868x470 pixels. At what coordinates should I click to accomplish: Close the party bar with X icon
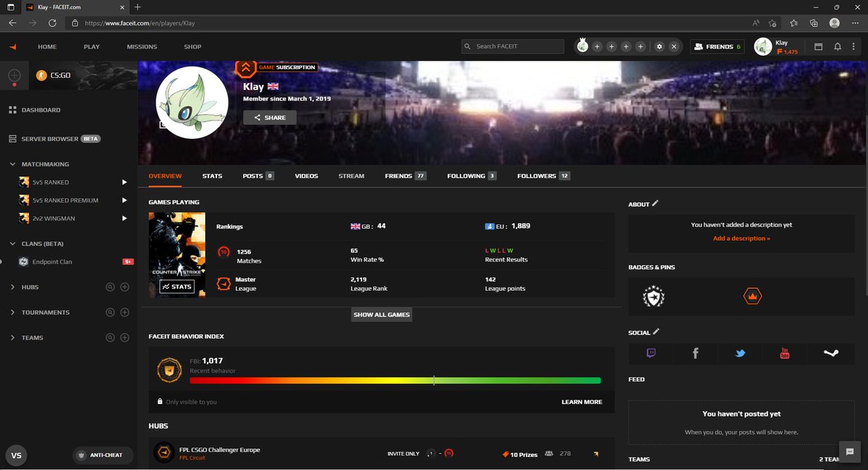coord(673,46)
